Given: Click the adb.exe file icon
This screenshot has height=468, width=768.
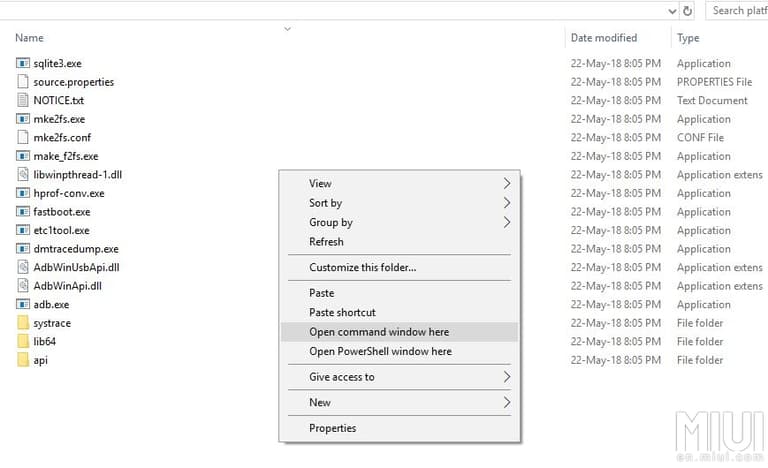Looking at the screenshot, I should [24, 305].
